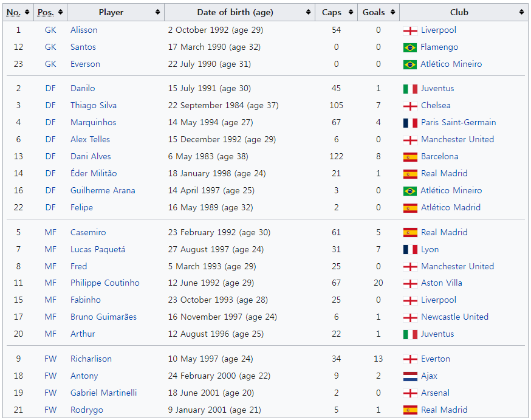
Task: Sort the table by Goals arrows
Action: [392, 12]
